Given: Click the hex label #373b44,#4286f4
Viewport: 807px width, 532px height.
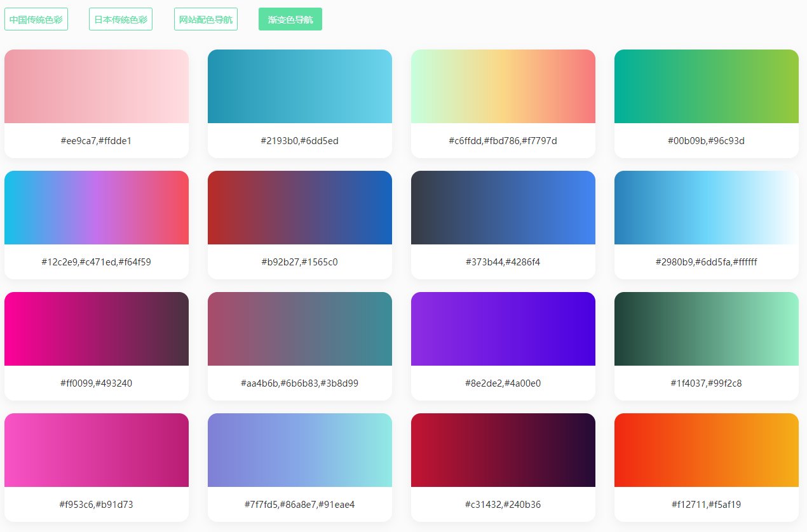Looking at the screenshot, I should [x=503, y=262].
